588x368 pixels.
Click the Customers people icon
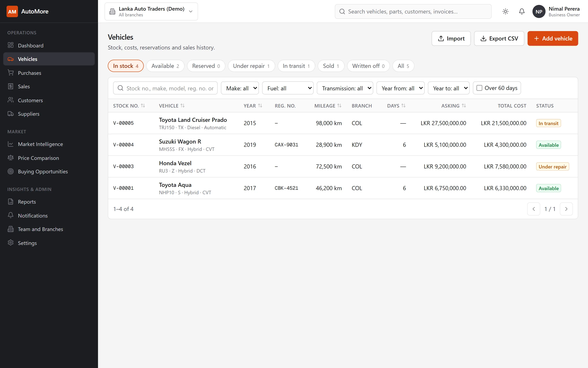click(x=10, y=100)
